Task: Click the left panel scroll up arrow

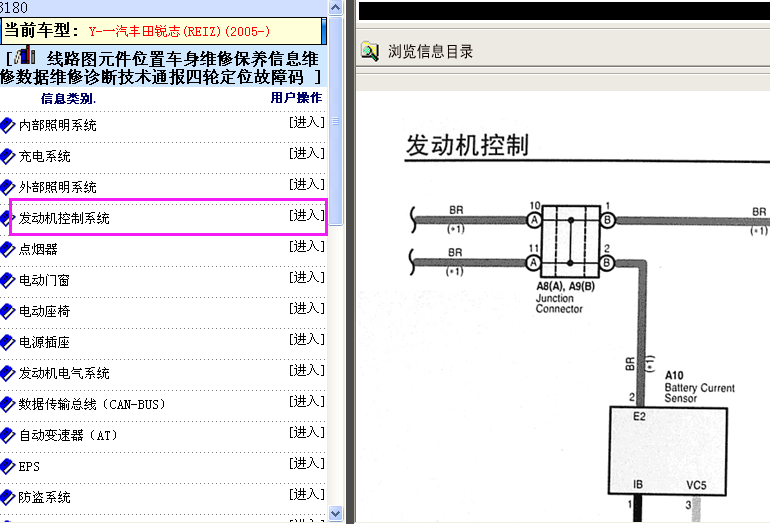Action: click(x=335, y=8)
